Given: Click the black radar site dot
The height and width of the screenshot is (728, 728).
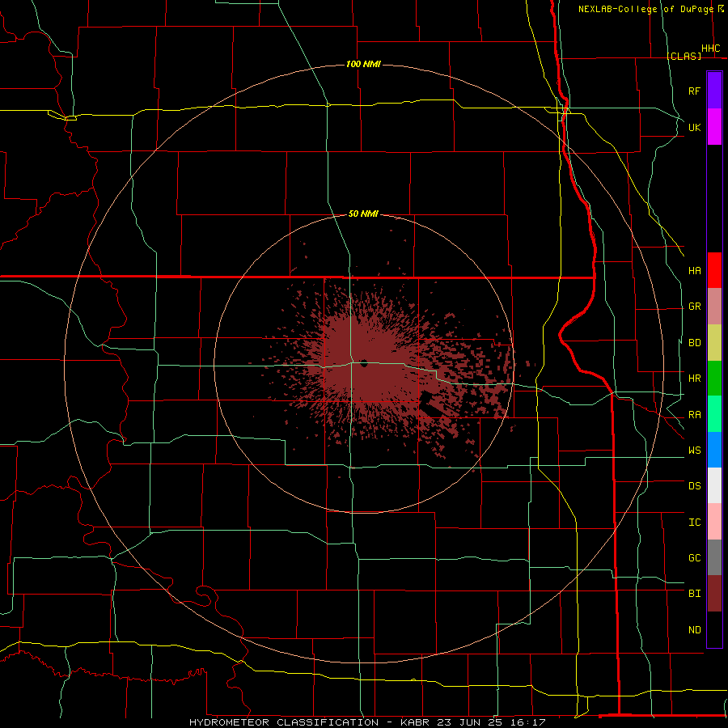Looking at the screenshot, I should (364, 363).
